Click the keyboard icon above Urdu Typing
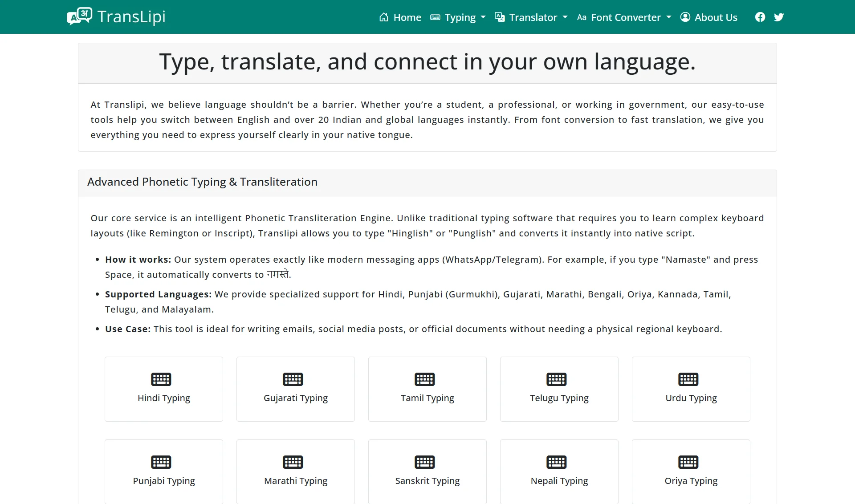This screenshot has width=855, height=504. [688, 379]
